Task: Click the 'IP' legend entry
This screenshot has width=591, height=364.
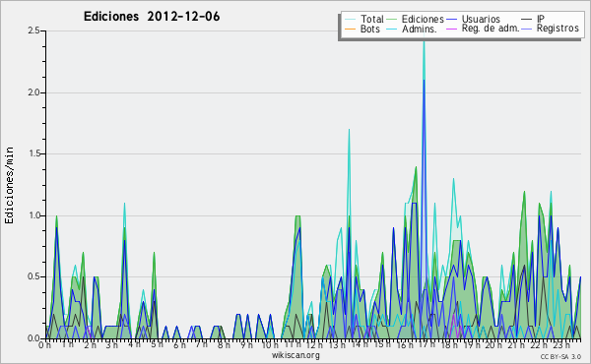Action: point(541,19)
